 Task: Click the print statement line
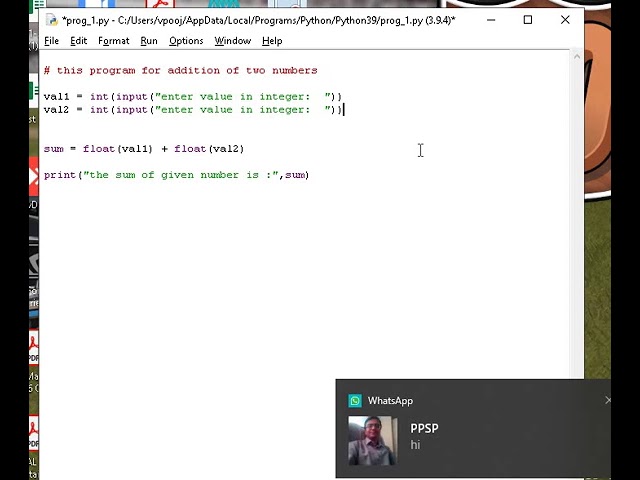point(176,175)
